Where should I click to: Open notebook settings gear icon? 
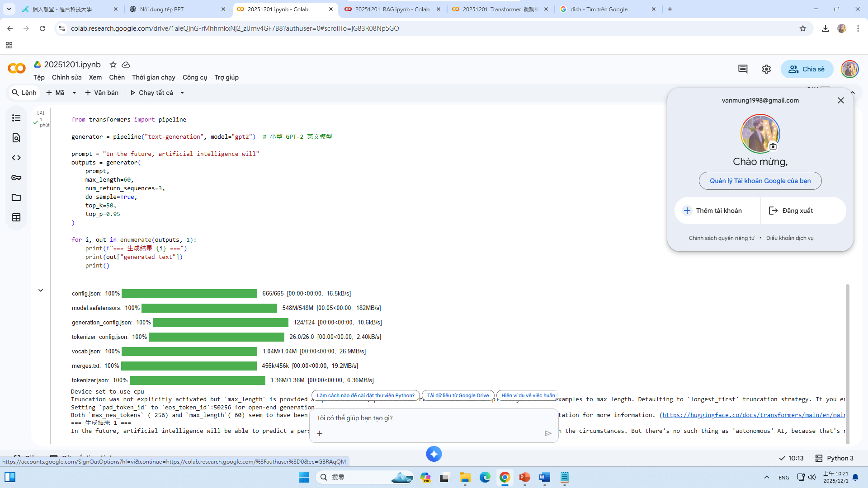tap(766, 69)
